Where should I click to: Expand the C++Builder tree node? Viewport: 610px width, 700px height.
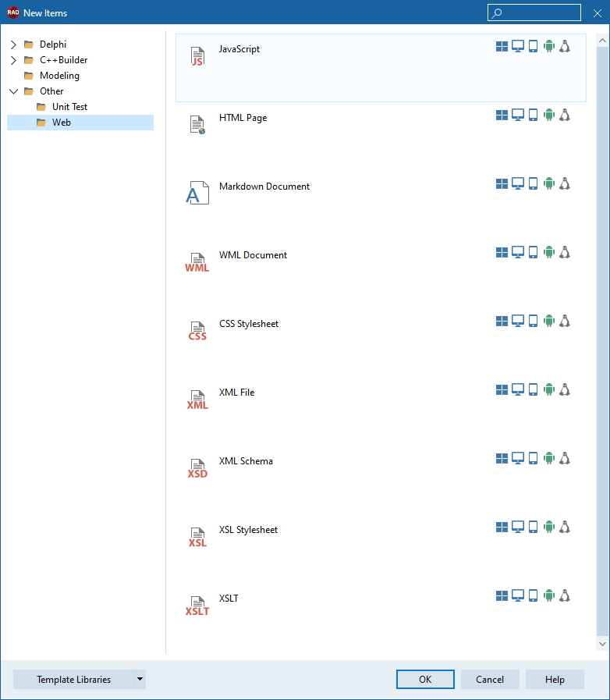(x=13, y=60)
